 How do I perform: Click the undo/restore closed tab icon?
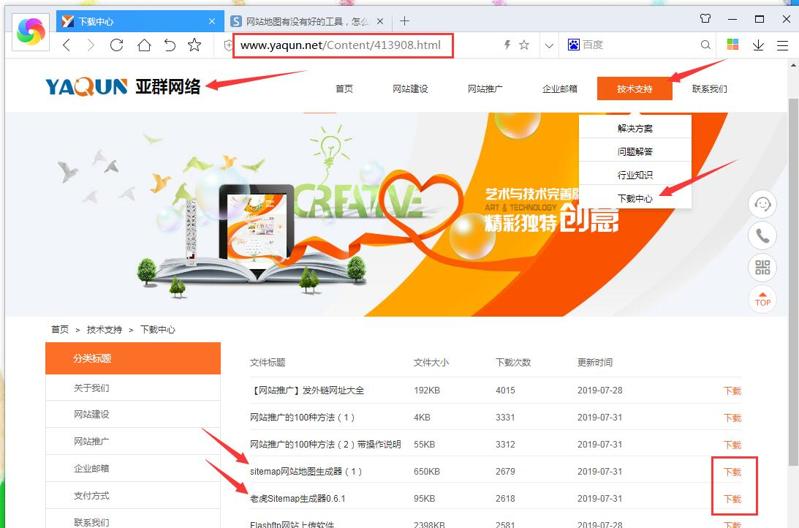pos(170,45)
